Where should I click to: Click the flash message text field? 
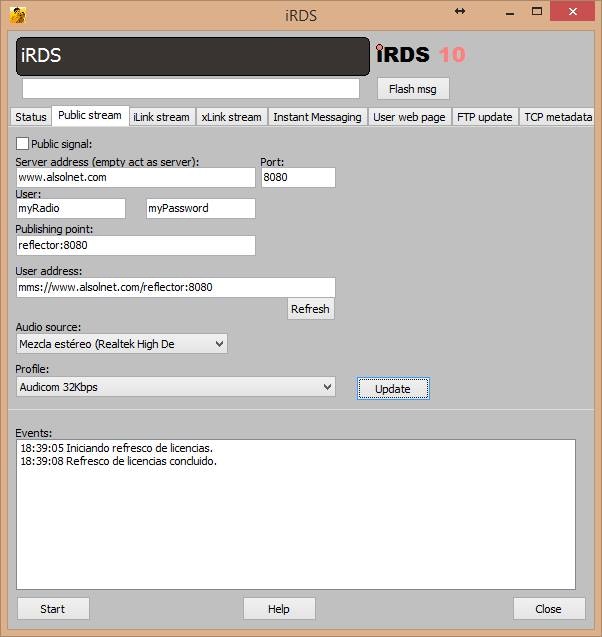(191, 88)
